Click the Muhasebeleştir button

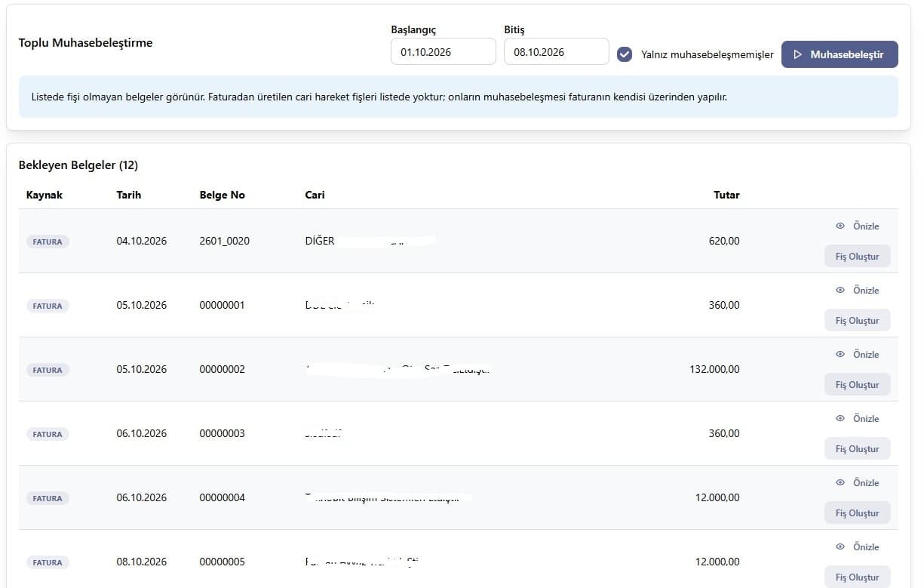tap(840, 54)
